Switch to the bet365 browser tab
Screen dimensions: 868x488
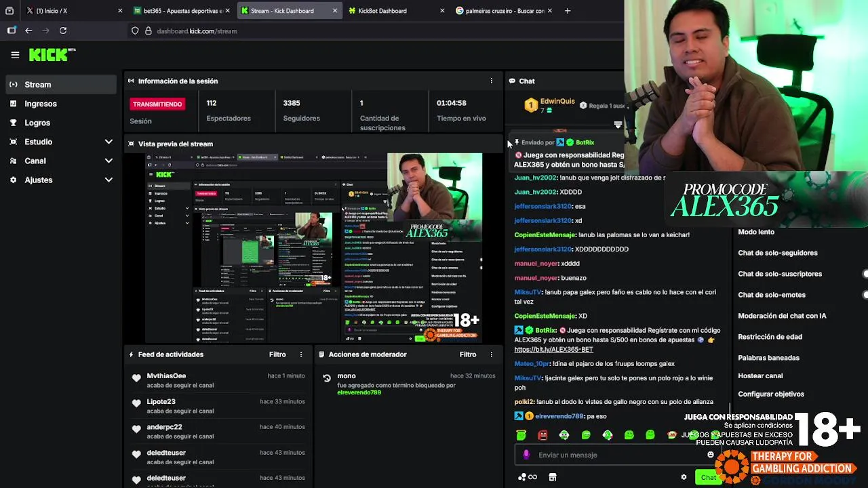point(182,11)
